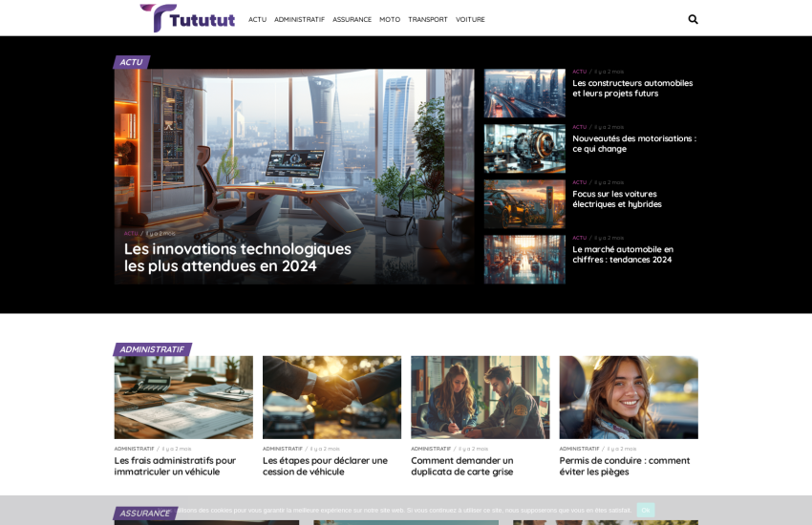The width and height of the screenshot is (812, 525).
Task: Click the search magnifier icon
Action: [693, 19]
